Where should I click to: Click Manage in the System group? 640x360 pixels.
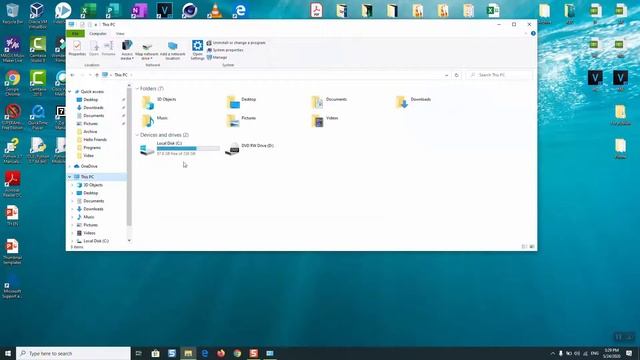point(217,57)
